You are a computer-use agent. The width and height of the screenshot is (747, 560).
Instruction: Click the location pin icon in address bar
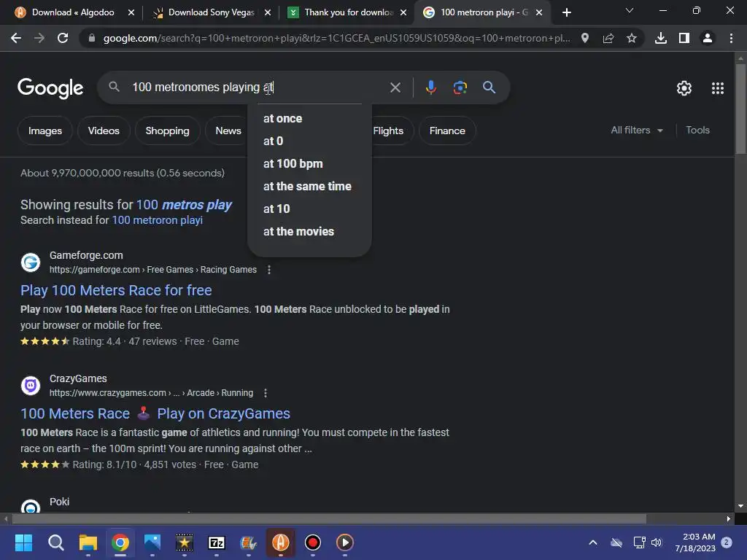click(585, 38)
